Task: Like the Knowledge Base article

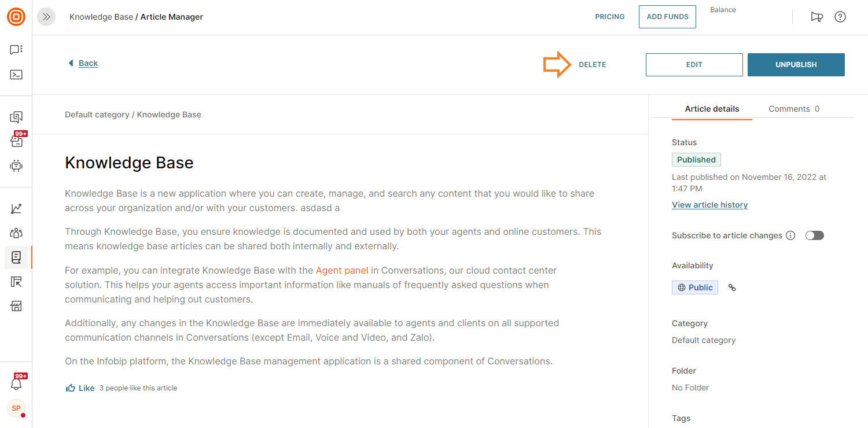Action: [x=80, y=388]
